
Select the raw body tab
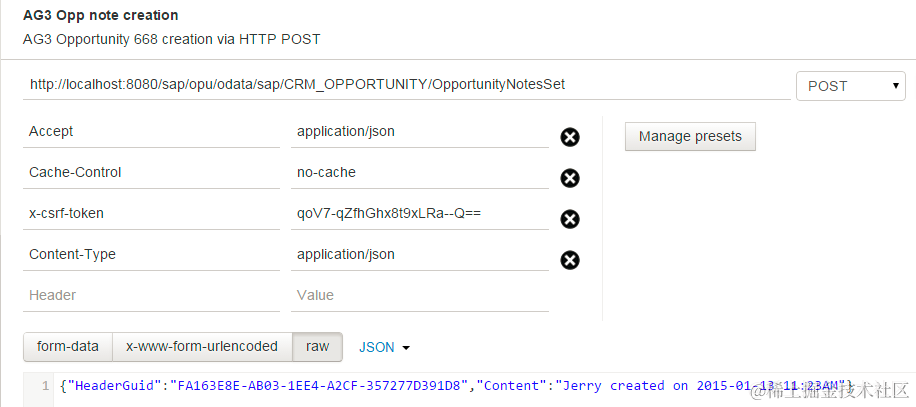point(317,347)
